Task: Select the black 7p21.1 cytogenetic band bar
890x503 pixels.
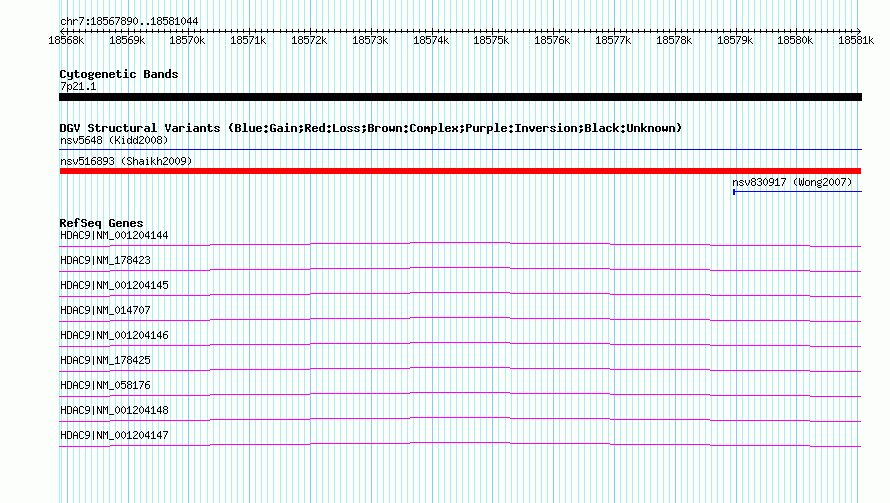Action: click(x=460, y=97)
